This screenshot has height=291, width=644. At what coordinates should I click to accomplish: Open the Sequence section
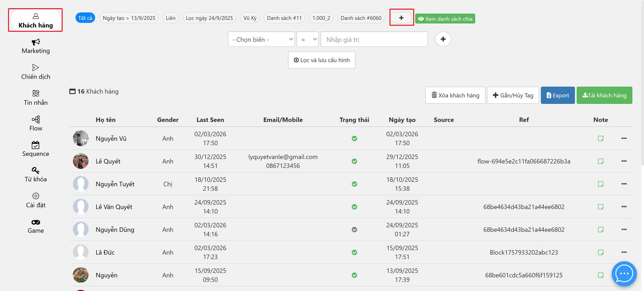(36, 149)
